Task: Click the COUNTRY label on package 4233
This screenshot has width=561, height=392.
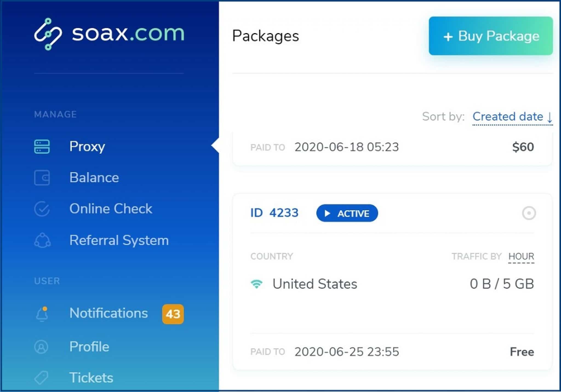Action: [272, 256]
